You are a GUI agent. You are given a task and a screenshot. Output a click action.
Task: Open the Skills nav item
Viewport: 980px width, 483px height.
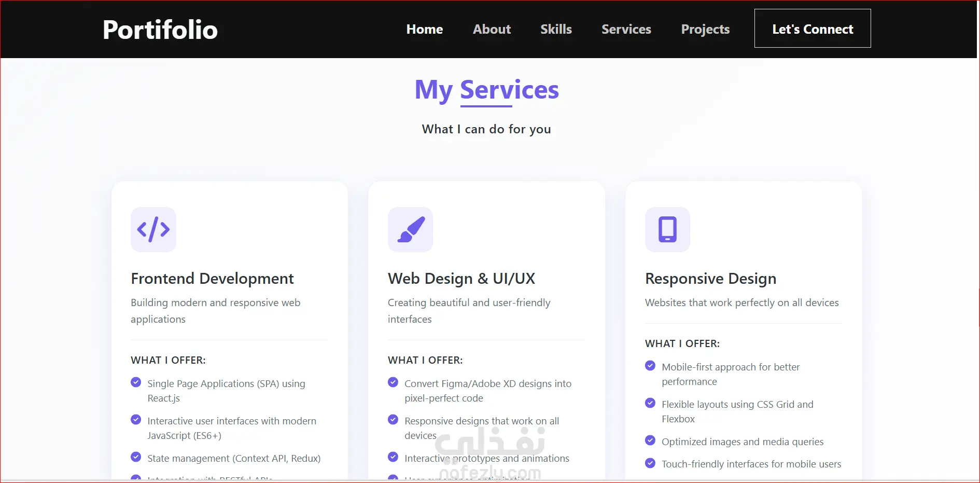(556, 29)
